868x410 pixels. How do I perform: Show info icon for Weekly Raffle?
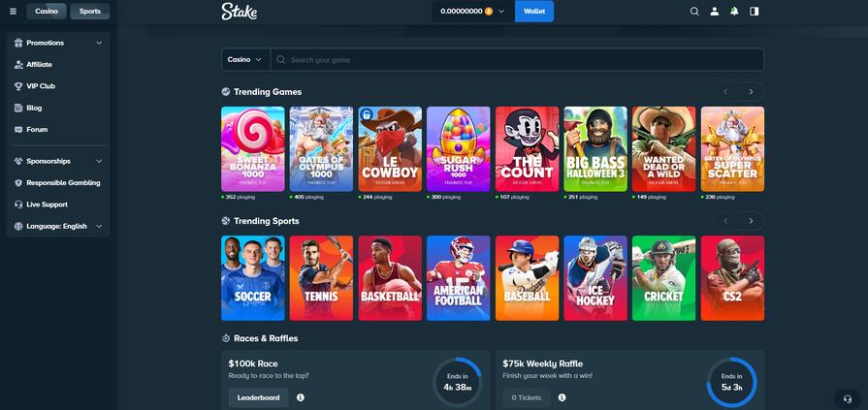click(562, 397)
